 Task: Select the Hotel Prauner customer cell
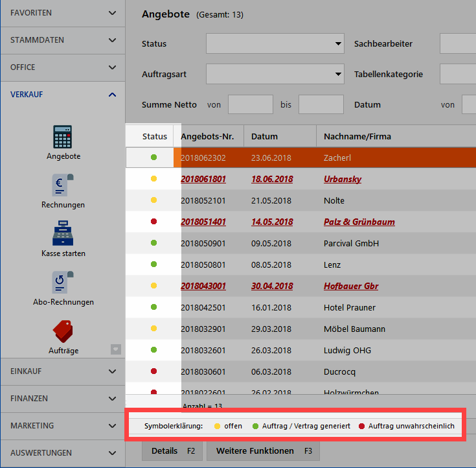pyautogui.click(x=350, y=307)
